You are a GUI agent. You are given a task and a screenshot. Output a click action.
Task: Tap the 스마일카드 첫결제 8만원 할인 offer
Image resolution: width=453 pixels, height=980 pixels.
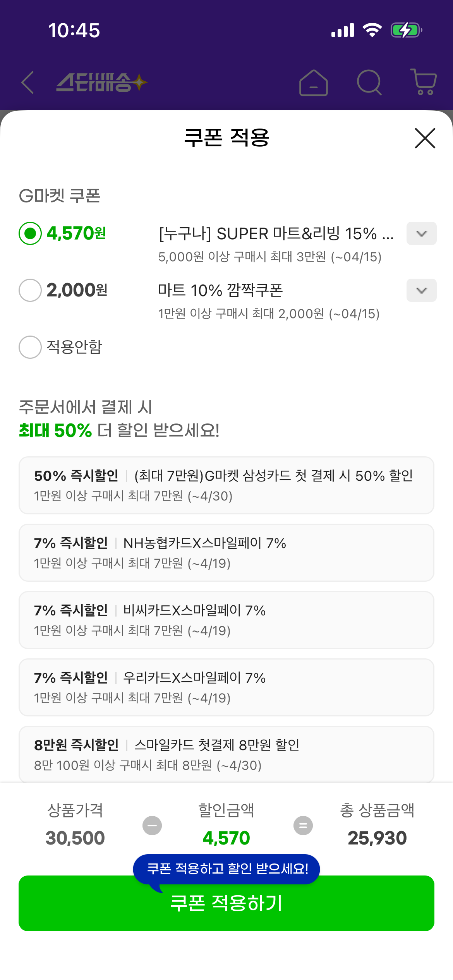tap(226, 754)
